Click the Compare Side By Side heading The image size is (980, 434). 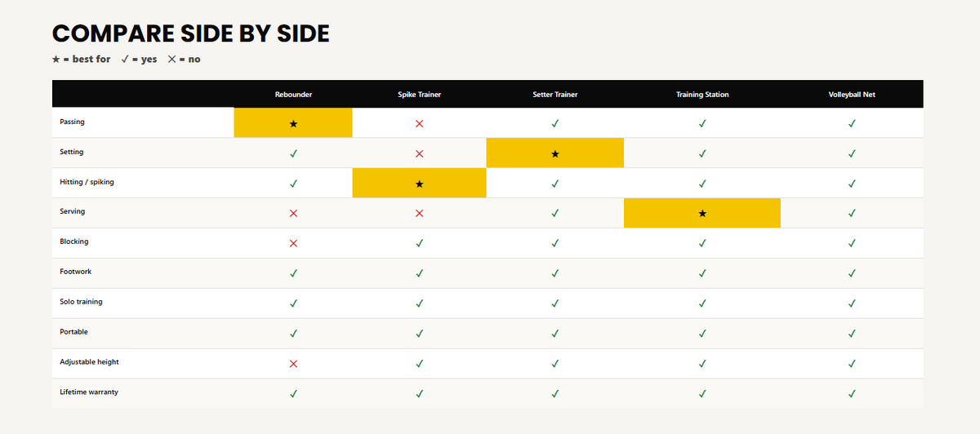191,33
